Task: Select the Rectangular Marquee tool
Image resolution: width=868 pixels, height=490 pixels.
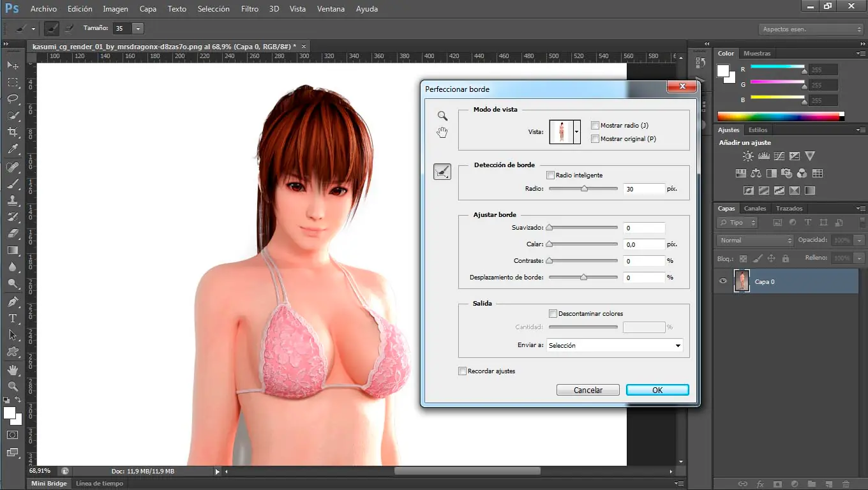Action: pos(13,82)
